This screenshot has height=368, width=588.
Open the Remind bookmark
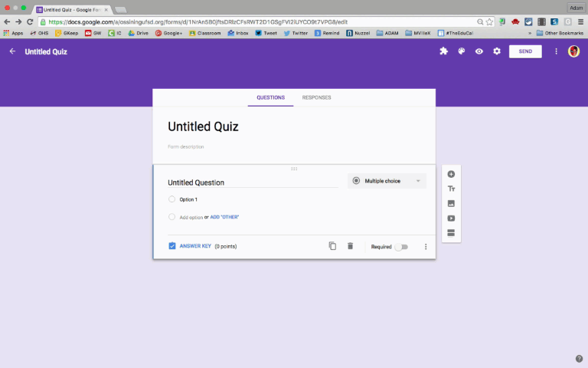click(327, 33)
